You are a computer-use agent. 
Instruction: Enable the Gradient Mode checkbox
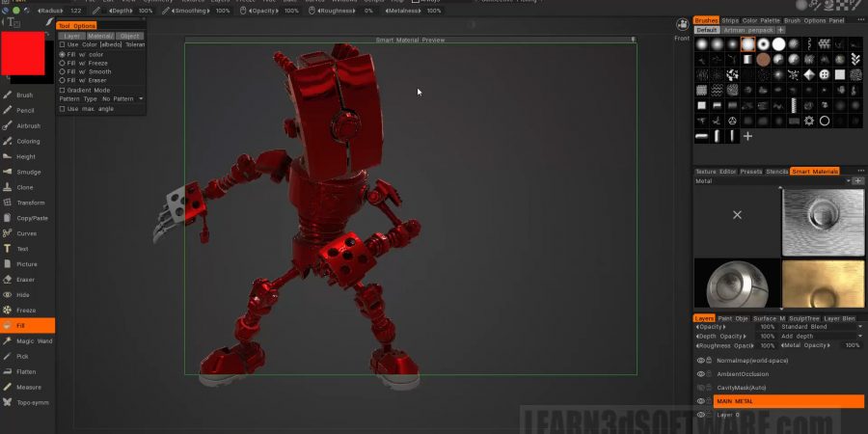[x=63, y=90]
